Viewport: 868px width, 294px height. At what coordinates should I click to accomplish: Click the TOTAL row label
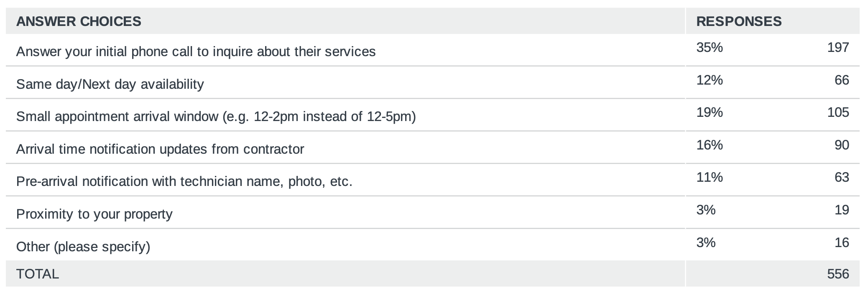click(x=38, y=274)
